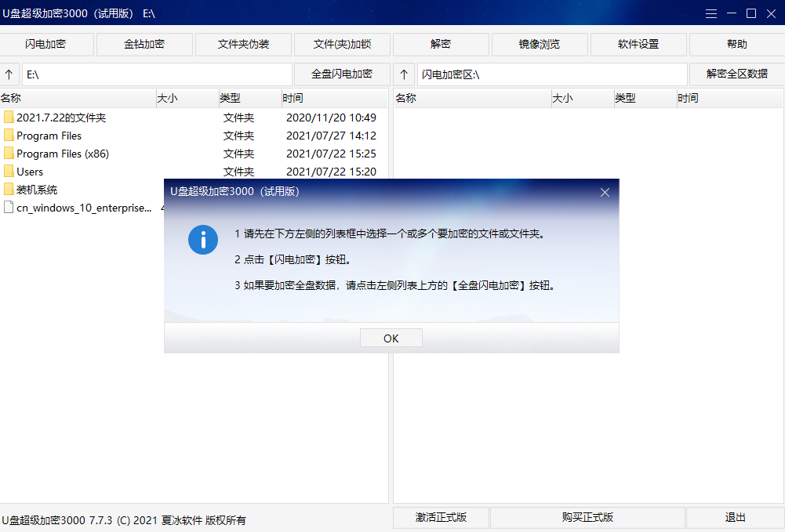Screen dimensions: 785x532
Task: Click 全盘闪电加密 button
Action: click(342, 74)
